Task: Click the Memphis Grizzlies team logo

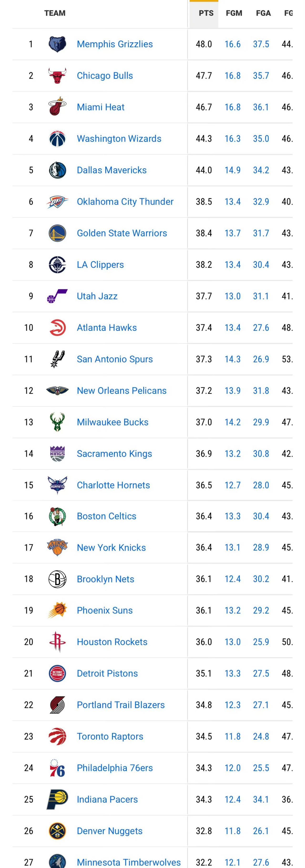Action: (57, 44)
